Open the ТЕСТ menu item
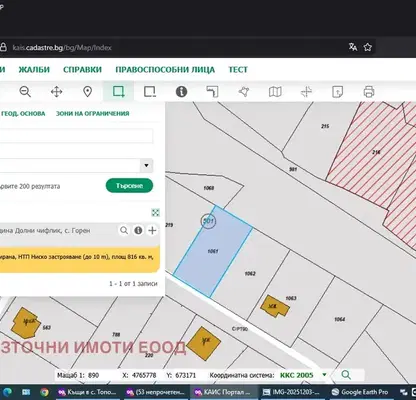This screenshot has height=400, width=416. coord(238,70)
